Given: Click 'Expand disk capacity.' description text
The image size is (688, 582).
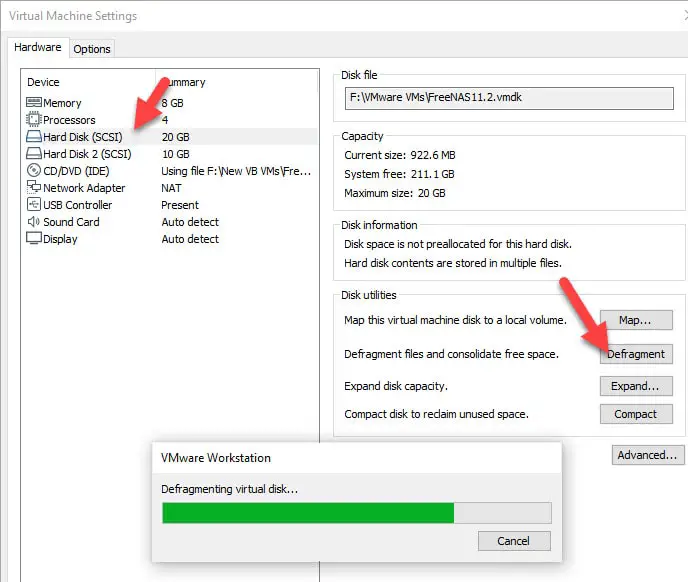Looking at the screenshot, I should click(396, 386).
